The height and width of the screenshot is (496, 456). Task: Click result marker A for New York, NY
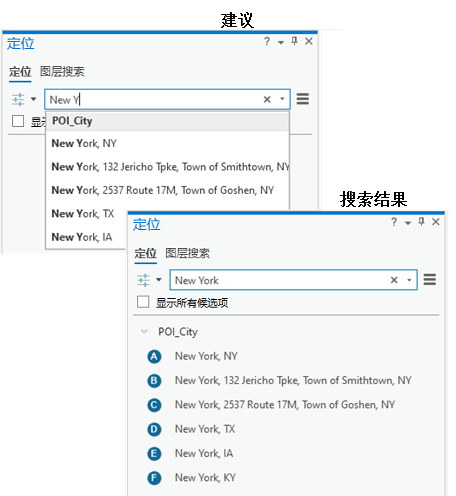pyautogui.click(x=154, y=356)
